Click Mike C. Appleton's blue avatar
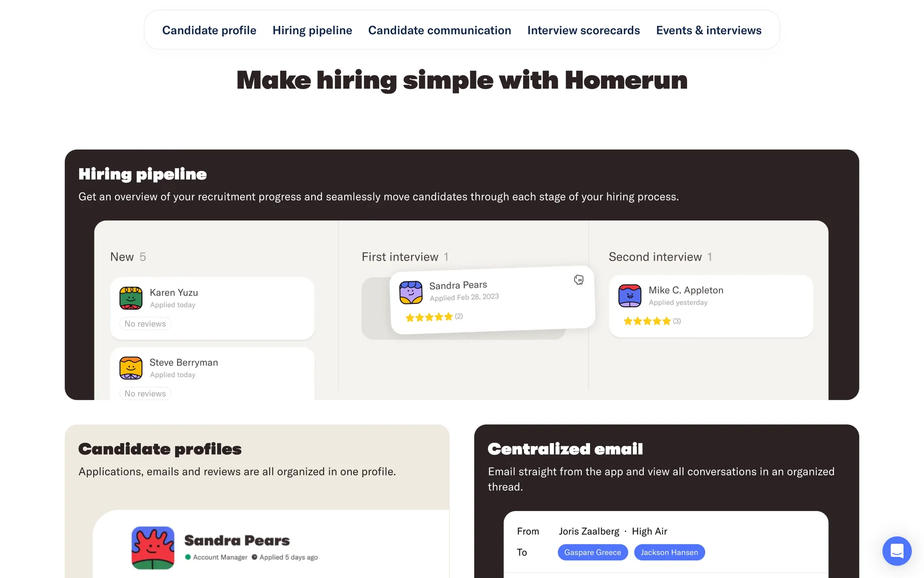This screenshot has height=578, width=924. (x=629, y=296)
